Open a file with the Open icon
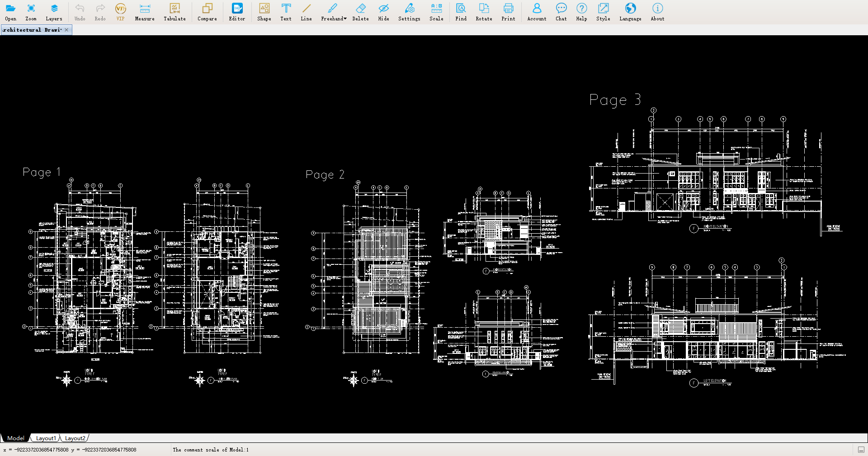This screenshot has width=868, height=456. [10, 12]
